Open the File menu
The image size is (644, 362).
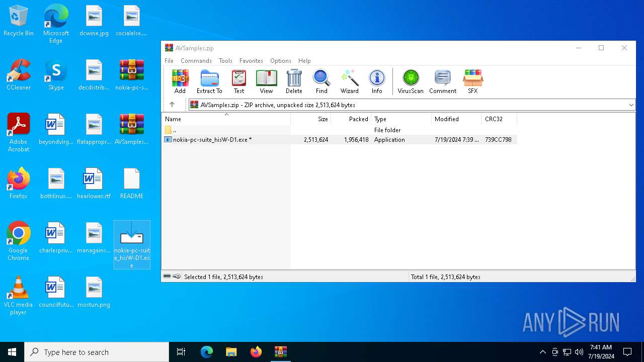pos(169,61)
